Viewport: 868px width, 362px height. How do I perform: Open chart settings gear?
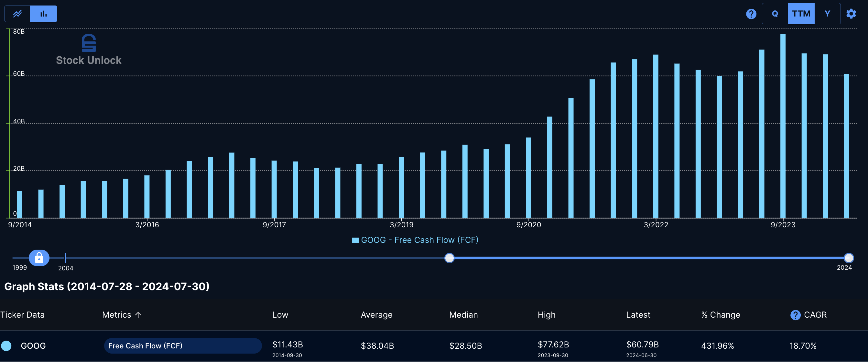click(x=851, y=14)
